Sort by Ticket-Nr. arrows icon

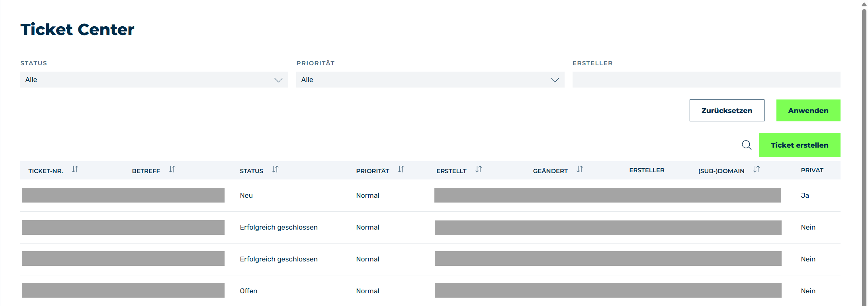click(75, 170)
